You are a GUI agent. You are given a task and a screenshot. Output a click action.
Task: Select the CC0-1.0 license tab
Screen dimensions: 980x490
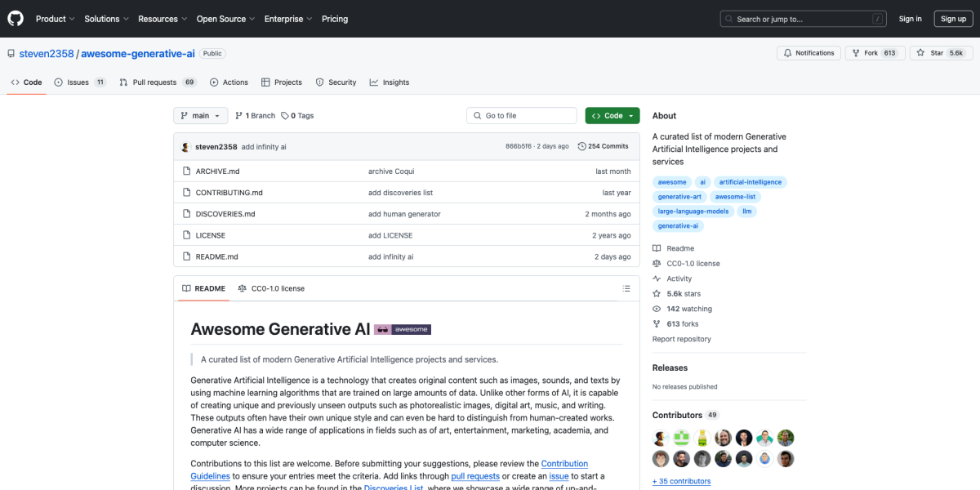click(x=271, y=288)
